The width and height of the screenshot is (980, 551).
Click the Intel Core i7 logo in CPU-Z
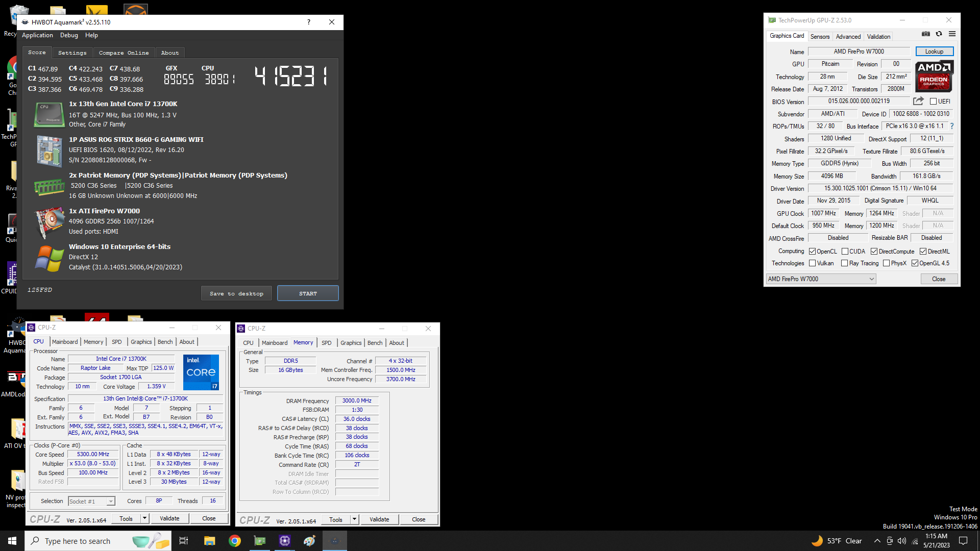click(x=201, y=372)
